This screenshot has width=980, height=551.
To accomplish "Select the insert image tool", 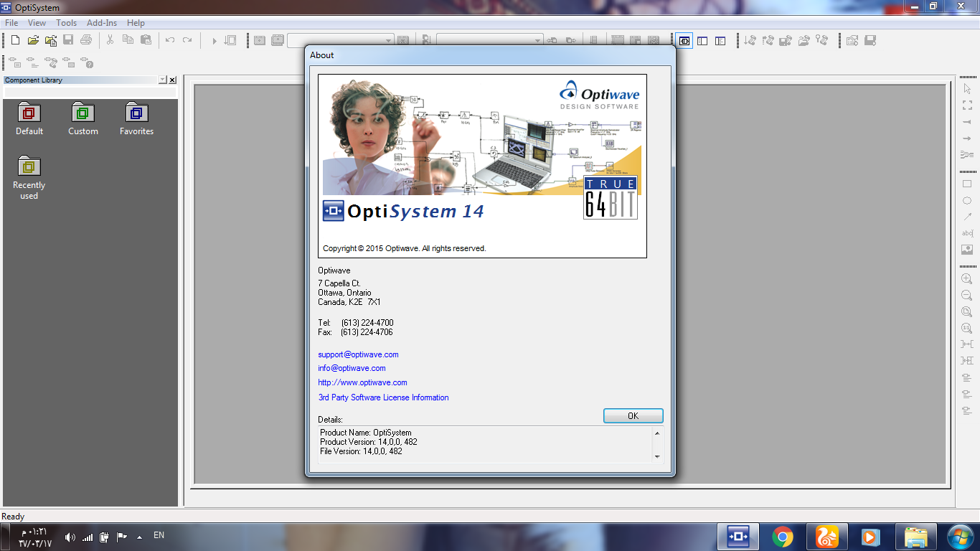I will [x=967, y=250].
